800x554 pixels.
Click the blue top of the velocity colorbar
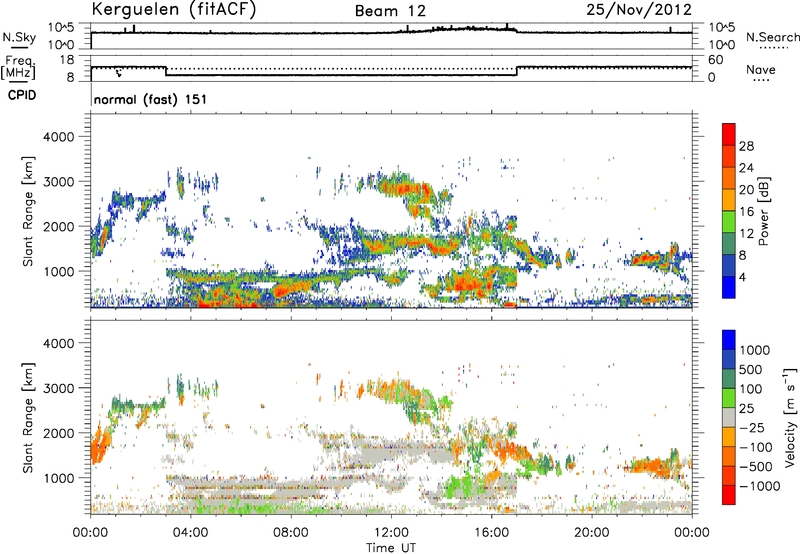click(x=729, y=340)
